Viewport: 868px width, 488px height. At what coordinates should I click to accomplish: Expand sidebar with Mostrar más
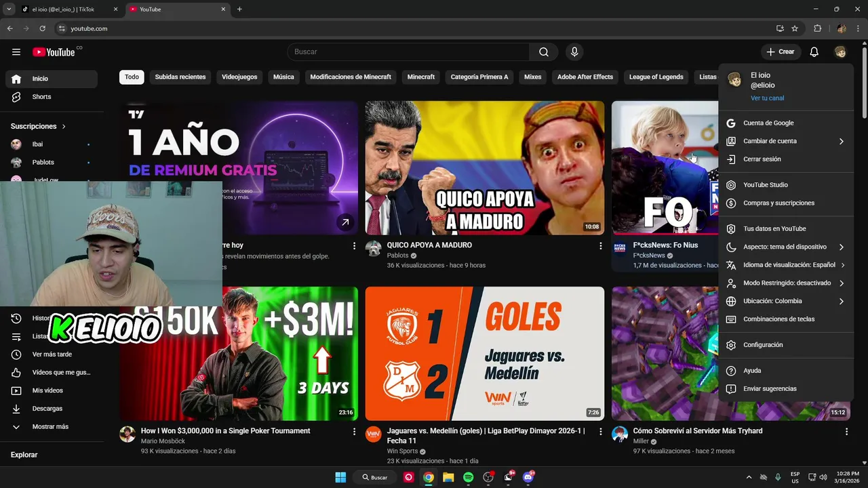pyautogui.click(x=52, y=427)
